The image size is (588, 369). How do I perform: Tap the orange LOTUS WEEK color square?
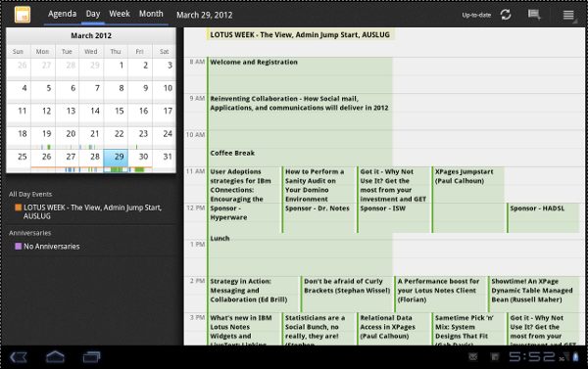tap(18, 208)
